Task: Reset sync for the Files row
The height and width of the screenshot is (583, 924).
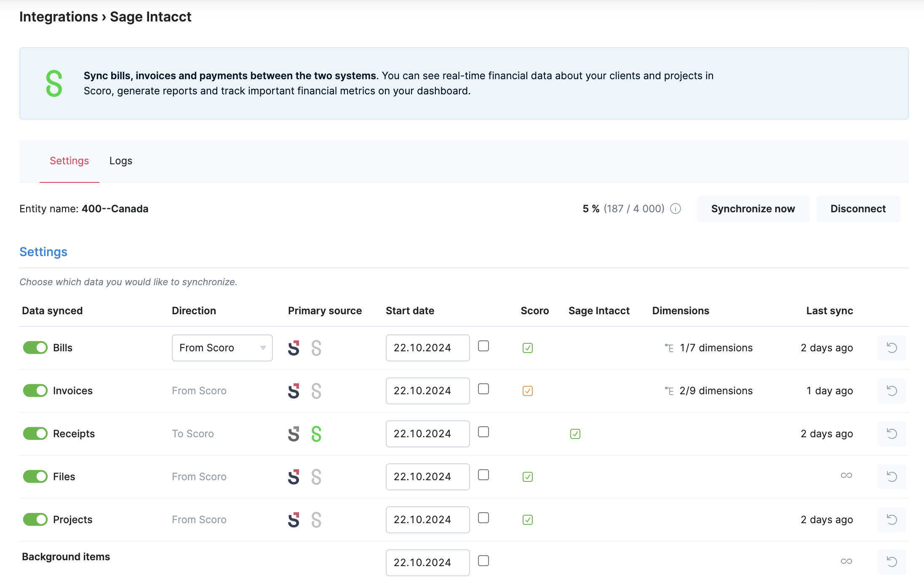Action: click(892, 477)
